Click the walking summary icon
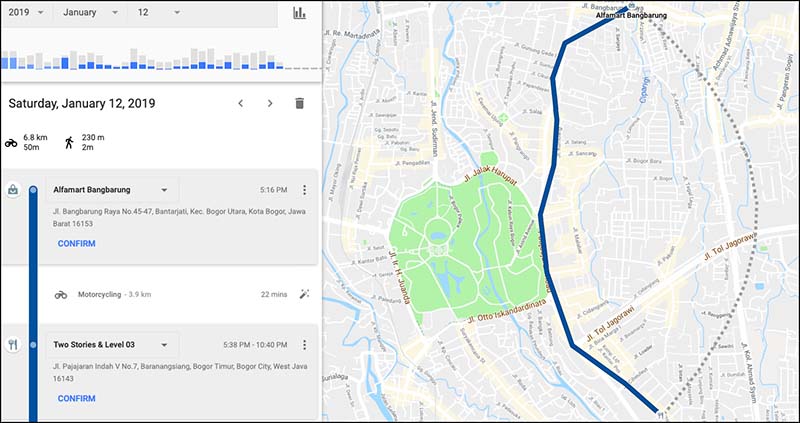The width and height of the screenshot is (800, 423). tap(69, 143)
